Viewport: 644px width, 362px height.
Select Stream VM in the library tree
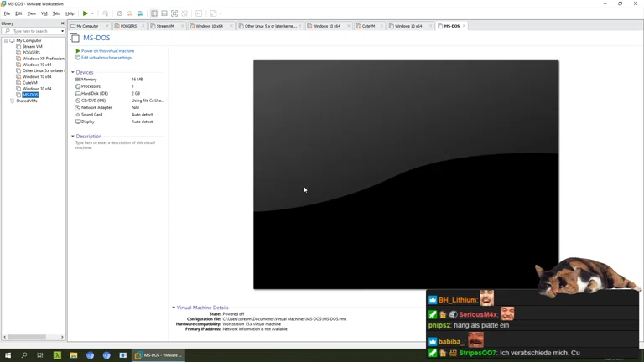[x=32, y=46]
